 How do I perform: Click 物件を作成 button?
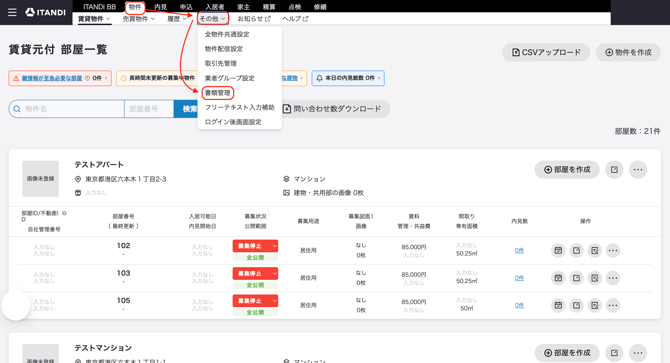coord(628,52)
